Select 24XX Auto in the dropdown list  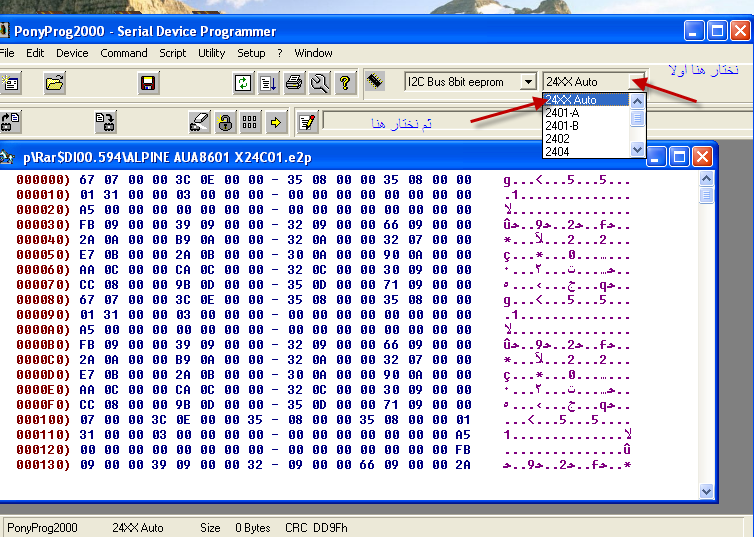586,100
